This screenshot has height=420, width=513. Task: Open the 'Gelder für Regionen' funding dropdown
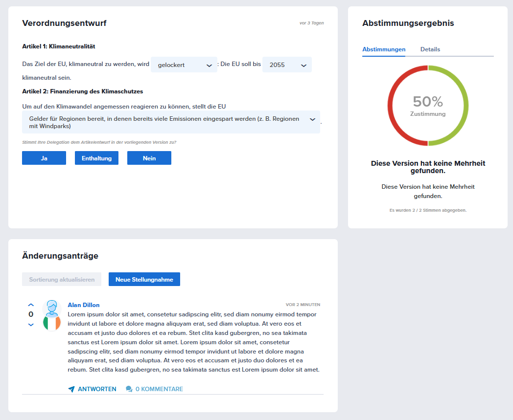coord(171,122)
